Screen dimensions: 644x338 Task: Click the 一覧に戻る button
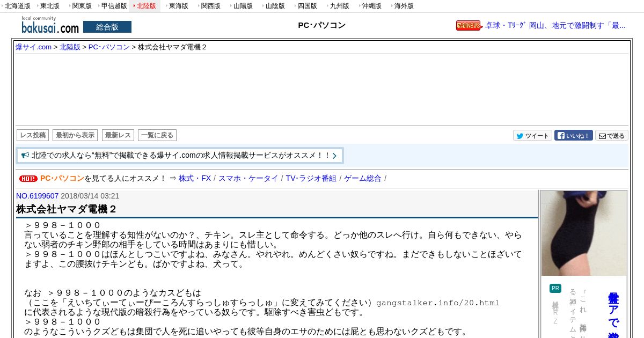pos(157,135)
